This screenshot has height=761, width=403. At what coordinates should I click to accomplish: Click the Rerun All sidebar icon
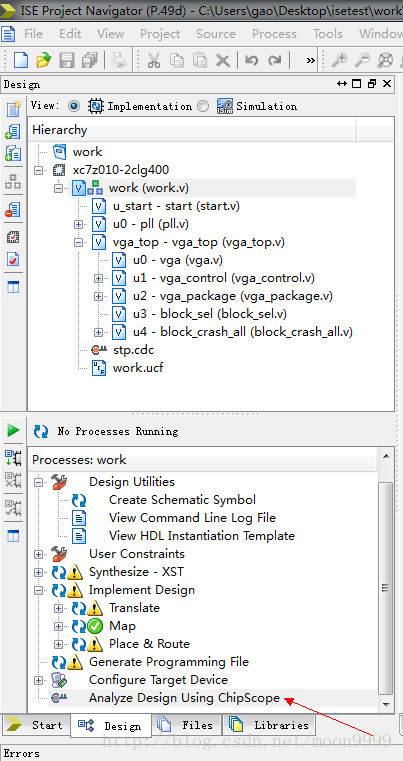13,457
